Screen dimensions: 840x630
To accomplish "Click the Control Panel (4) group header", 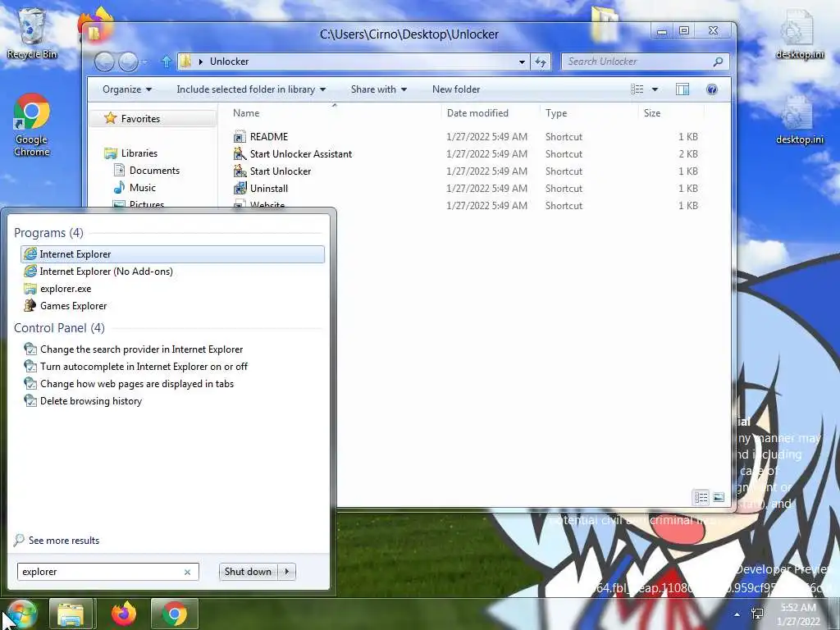I will 59,328.
